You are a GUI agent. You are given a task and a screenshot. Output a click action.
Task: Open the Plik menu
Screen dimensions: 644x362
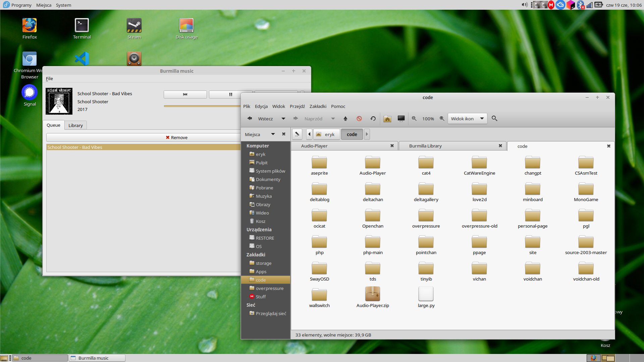[x=247, y=107]
